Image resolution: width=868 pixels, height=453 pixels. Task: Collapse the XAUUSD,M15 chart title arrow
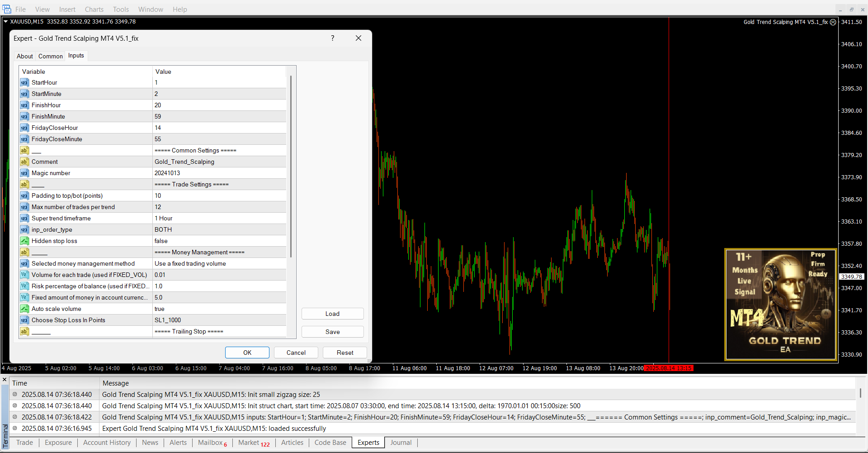click(x=5, y=22)
